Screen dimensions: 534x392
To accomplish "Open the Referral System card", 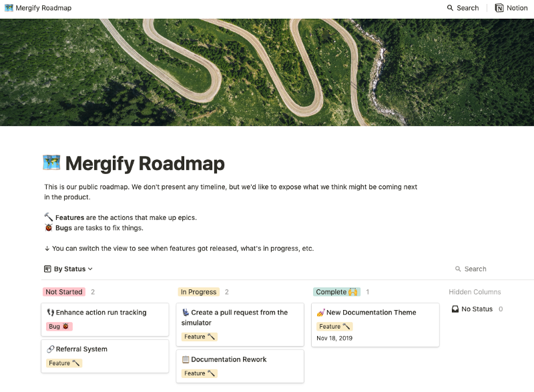I will [105, 356].
